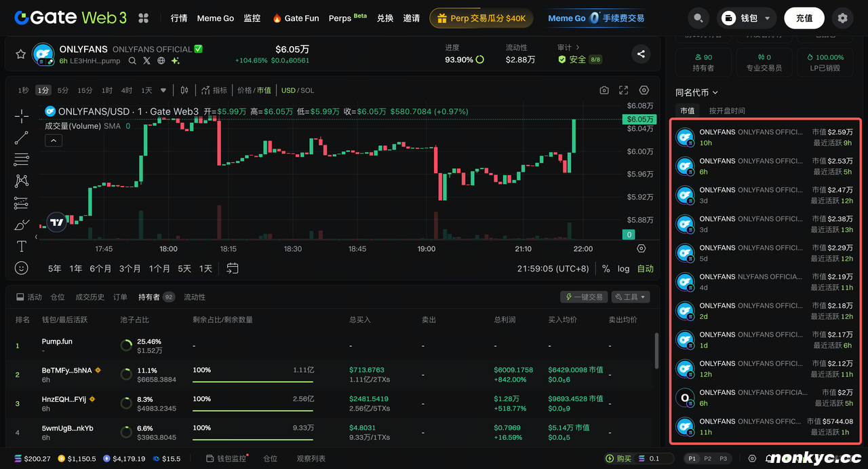Toggle 自动 auto scale on chart
This screenshot has width=868, height=469.
point(646,269)
